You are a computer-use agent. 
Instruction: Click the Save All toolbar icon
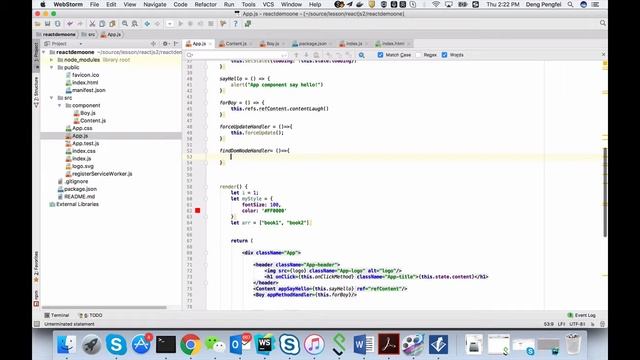[47, 24]
